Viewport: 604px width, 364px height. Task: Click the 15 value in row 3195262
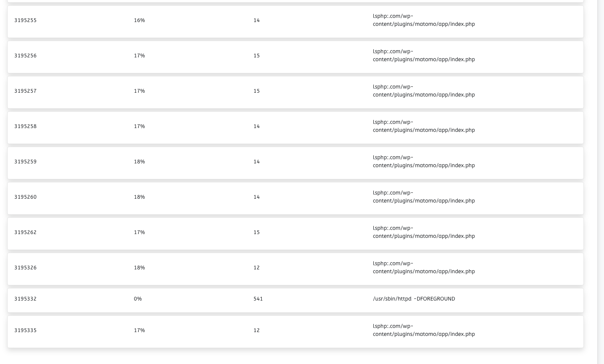pos(256,233)
